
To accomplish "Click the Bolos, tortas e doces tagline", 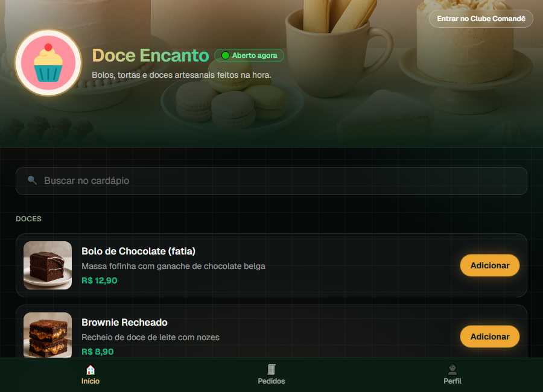I will point(182,75).
